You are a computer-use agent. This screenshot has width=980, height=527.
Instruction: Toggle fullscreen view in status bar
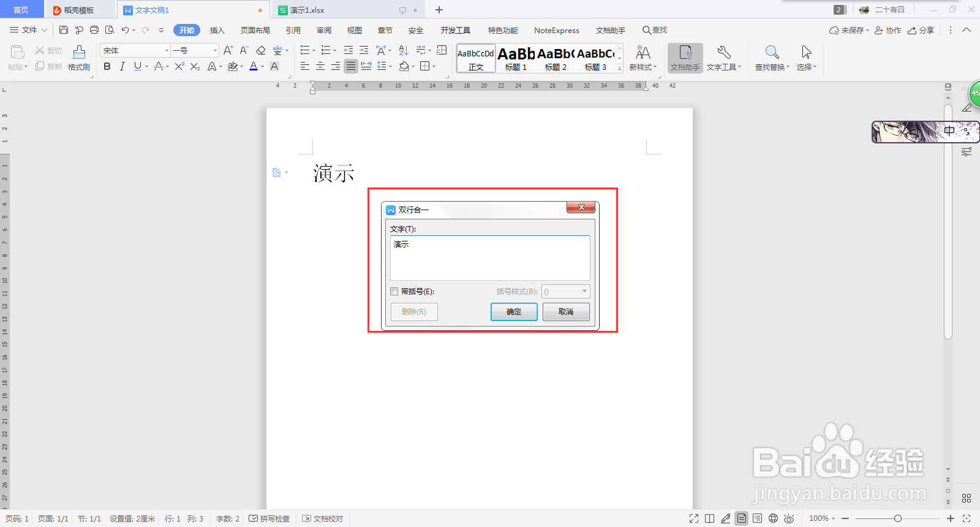[694, 518]
